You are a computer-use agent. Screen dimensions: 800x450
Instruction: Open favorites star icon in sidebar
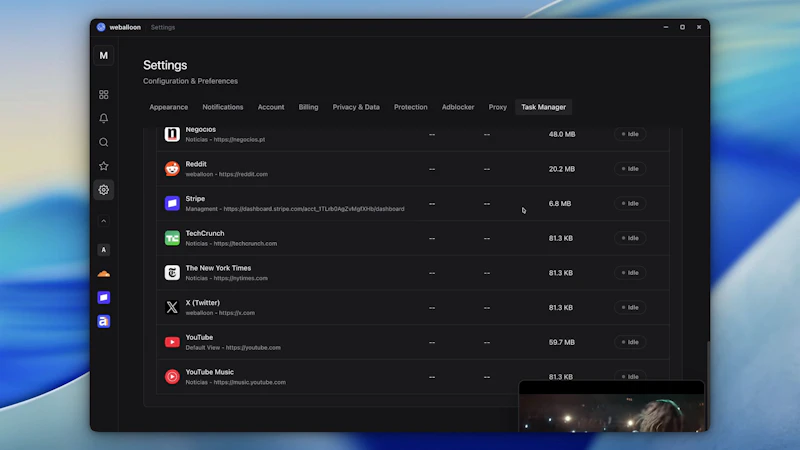click(x=104, y=166)
